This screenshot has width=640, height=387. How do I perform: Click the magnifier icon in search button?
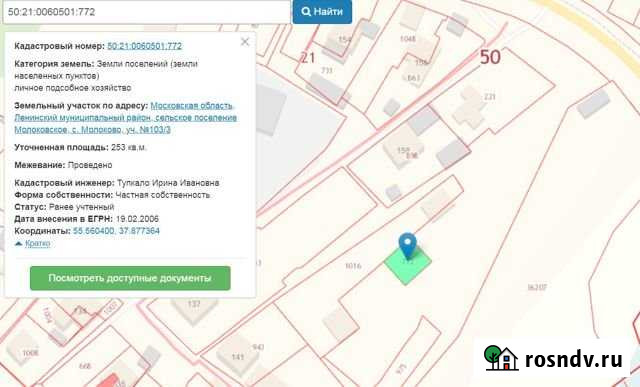[x=306, y=11]
